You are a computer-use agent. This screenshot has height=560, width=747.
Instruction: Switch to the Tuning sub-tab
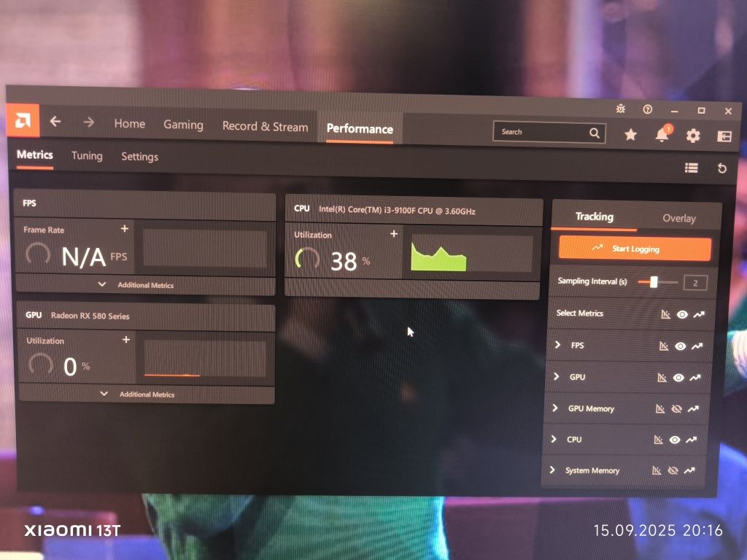click(x=87, y=156)
